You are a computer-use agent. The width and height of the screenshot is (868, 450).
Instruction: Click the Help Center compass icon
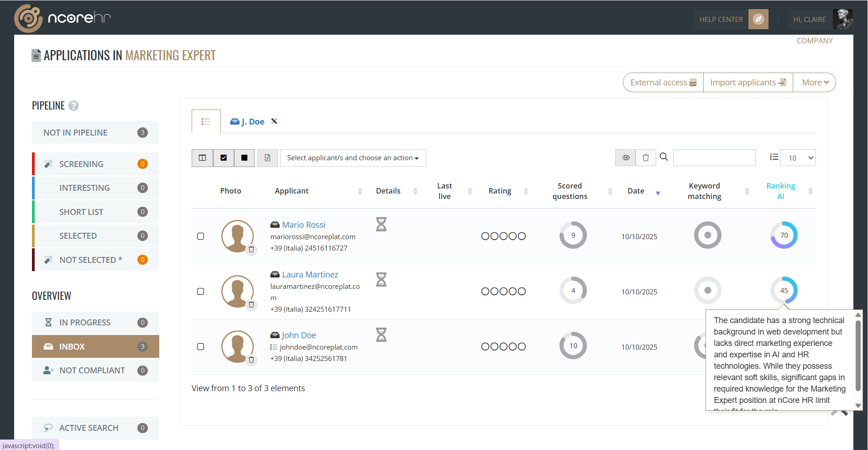[758, 19]
